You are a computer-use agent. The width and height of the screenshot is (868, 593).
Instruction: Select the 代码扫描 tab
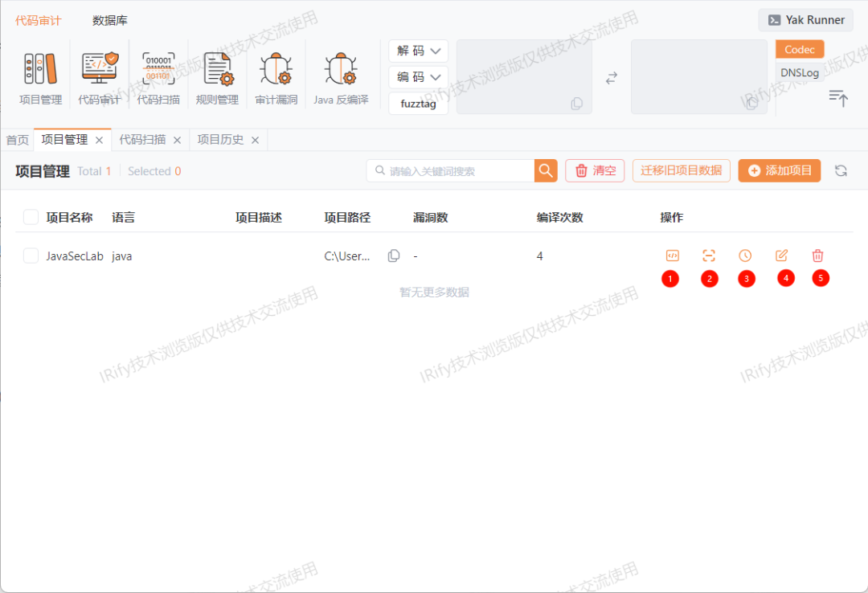(x=142, y=140)
